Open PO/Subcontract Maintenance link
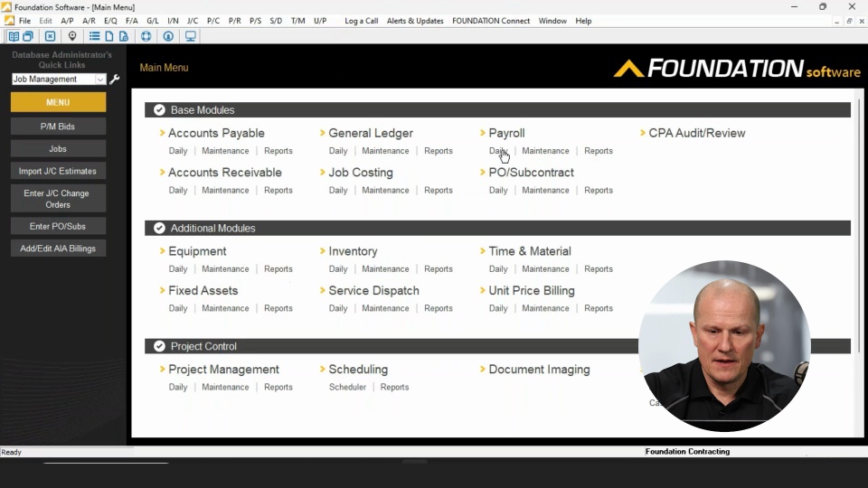Viewport: 868px width, 488px height. [545, 190]
